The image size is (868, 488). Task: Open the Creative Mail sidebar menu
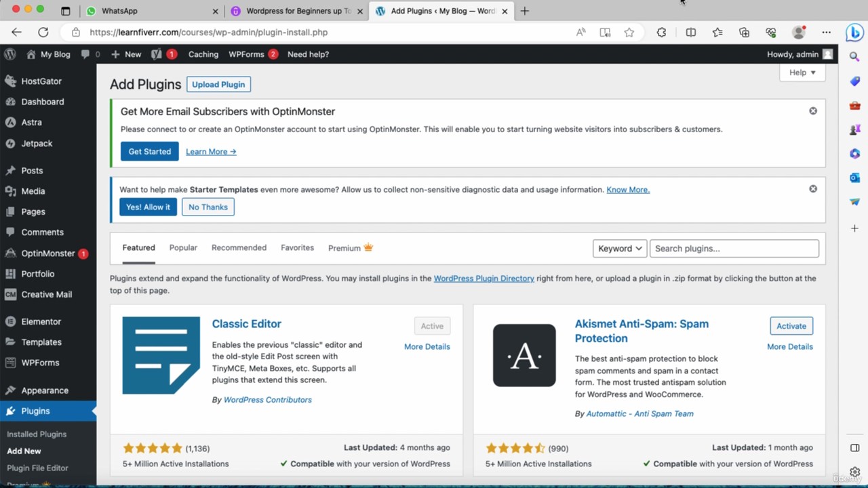48,295
